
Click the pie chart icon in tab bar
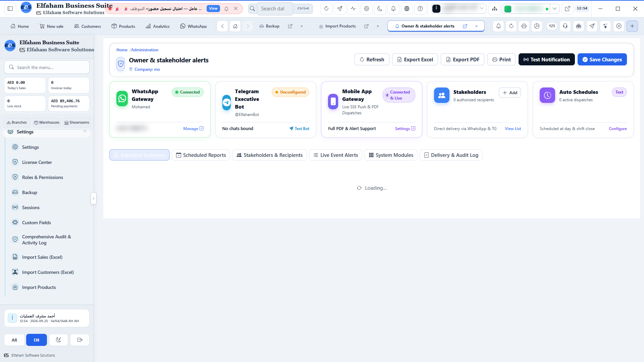(537, 26)
